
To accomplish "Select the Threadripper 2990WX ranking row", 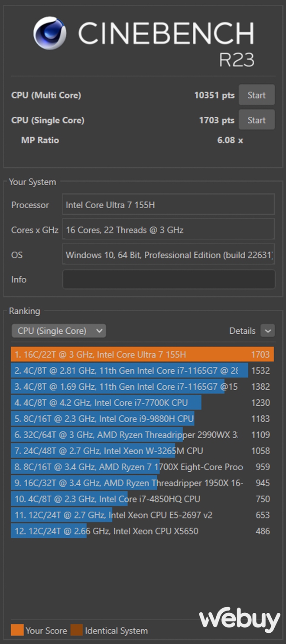I will click(x=142, y=435).
